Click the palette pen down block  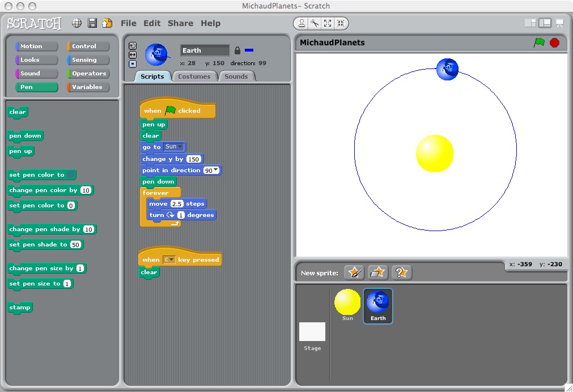click(25, 136)
